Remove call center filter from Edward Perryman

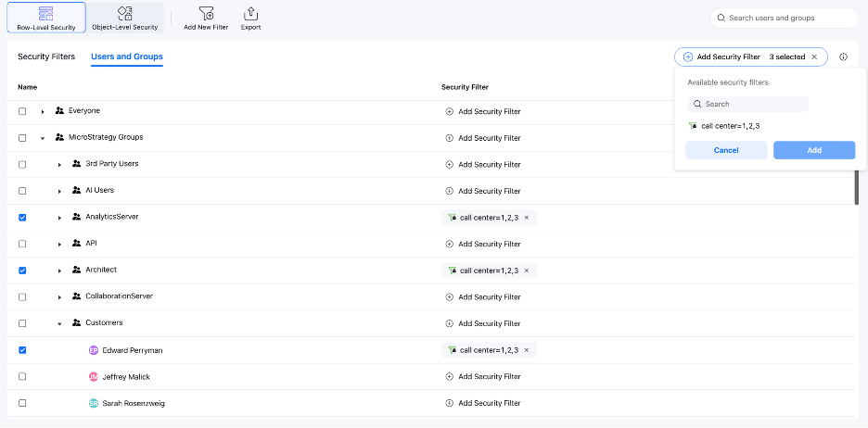click(527, 350)
